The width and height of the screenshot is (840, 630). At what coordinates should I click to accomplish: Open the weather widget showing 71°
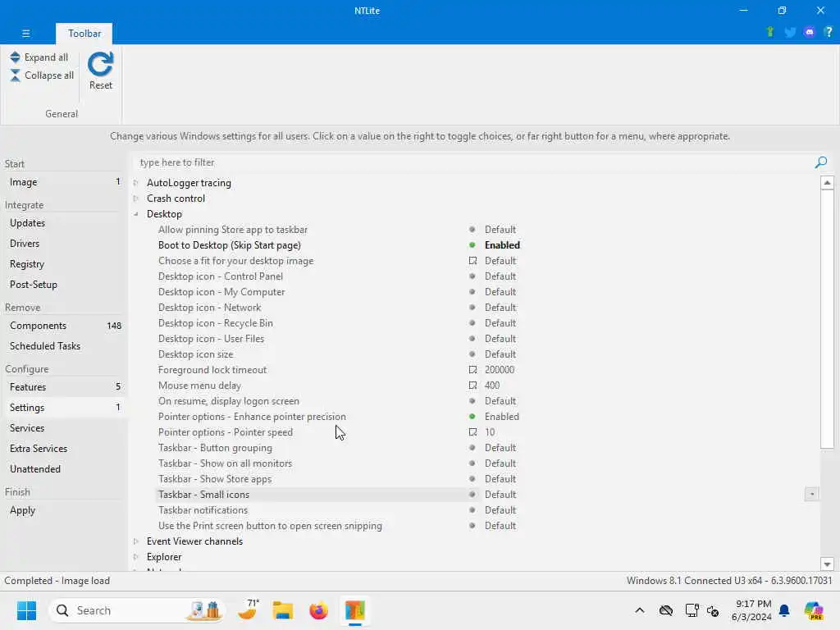(248, 609)
